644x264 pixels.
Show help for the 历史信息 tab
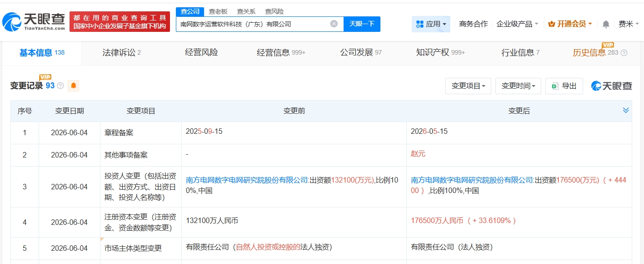624,53
